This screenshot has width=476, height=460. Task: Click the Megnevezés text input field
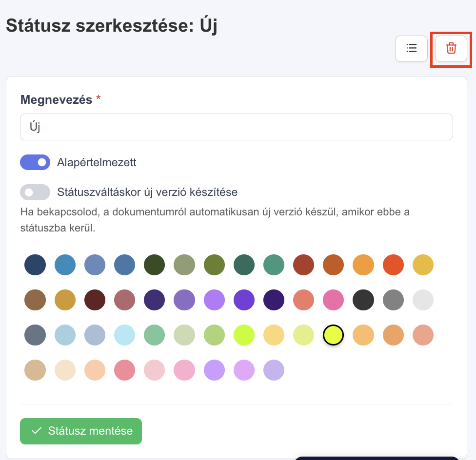(x=237, y=127)
